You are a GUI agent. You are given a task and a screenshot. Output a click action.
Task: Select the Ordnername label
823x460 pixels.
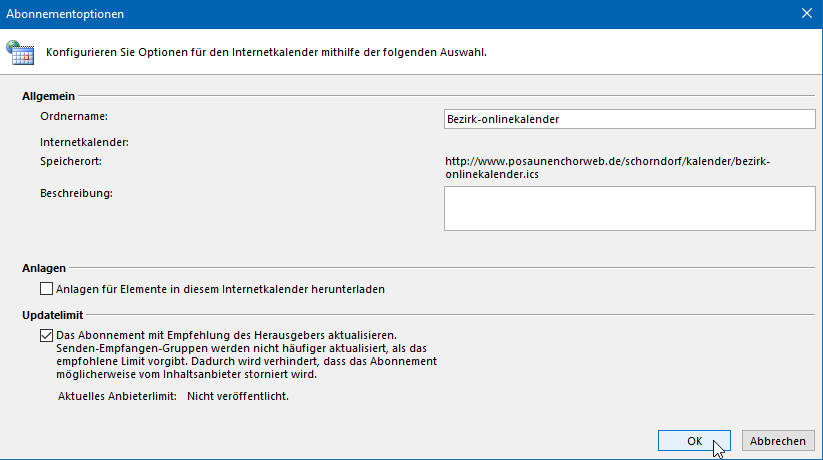point(74,116)
